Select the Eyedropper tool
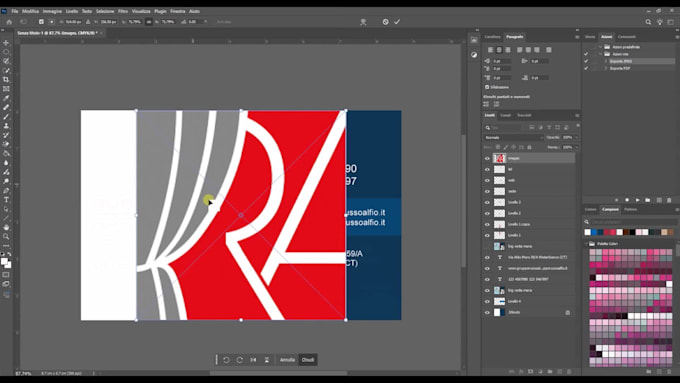Image resolution: width=680 pixels, height=383 pixels. tap(6, 98)
